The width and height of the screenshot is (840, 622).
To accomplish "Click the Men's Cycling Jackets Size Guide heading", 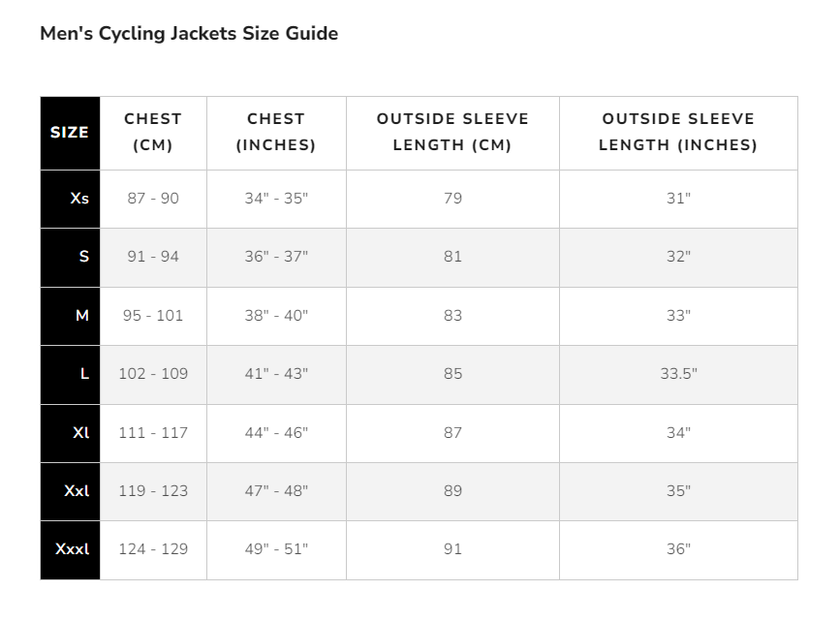I will pyautogui.click(x=189, y=34).
